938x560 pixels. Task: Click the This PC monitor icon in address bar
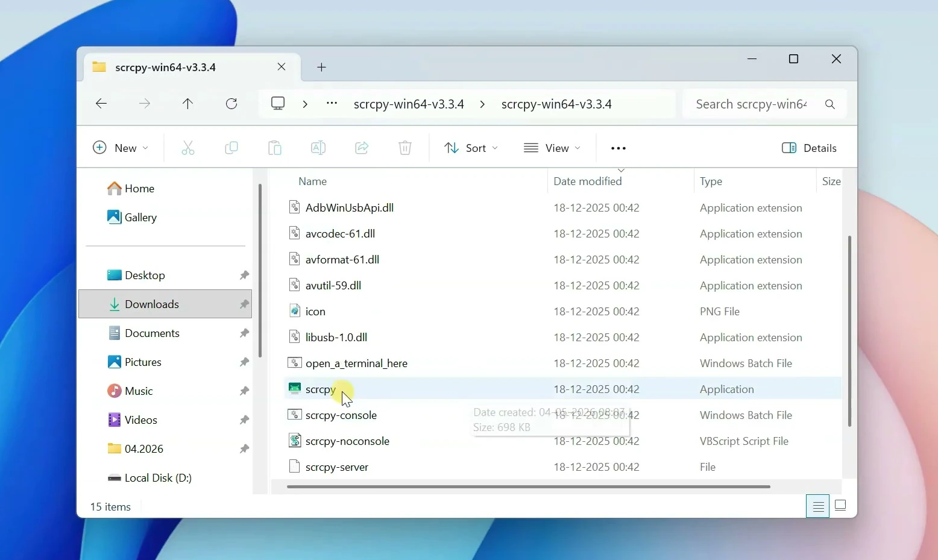tap(278, 104)
